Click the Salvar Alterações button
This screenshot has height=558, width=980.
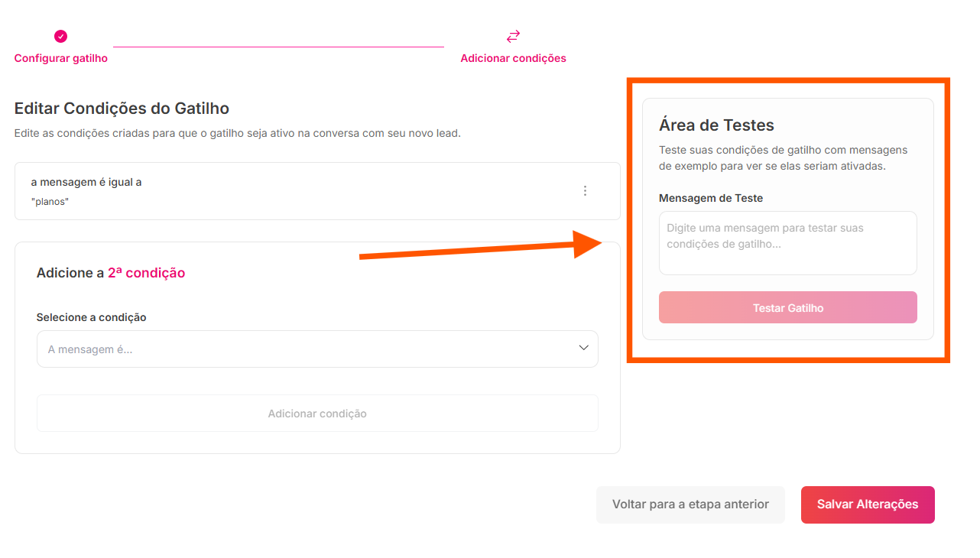click(868, 504)
